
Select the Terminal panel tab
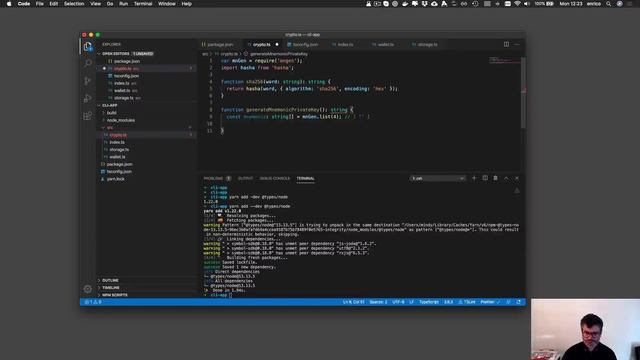[x=305, y=178]
